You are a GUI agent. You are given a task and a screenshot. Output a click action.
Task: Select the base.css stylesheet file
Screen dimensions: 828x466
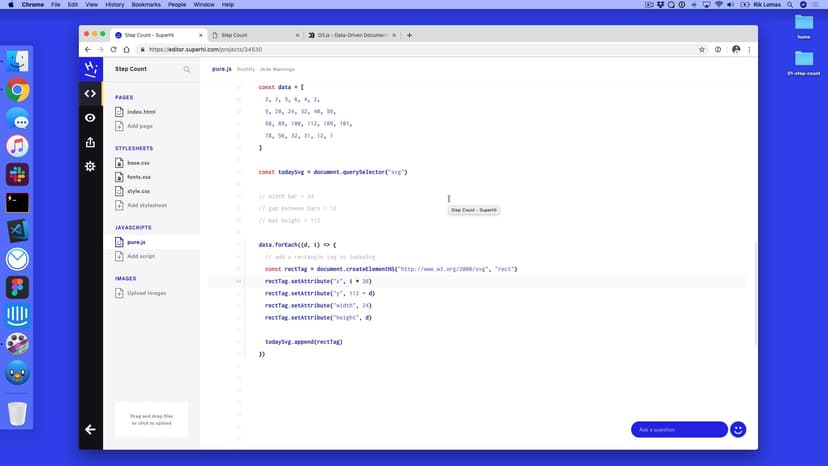click(x=138, y=162)
